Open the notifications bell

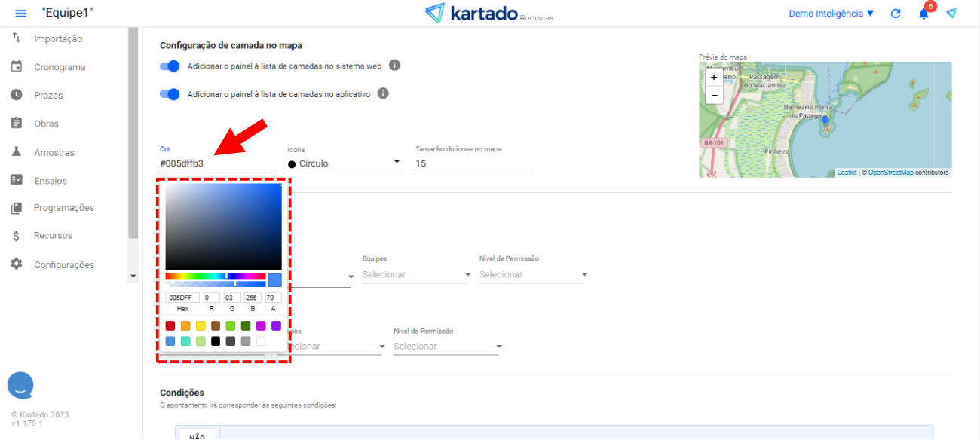coord(923,14)
